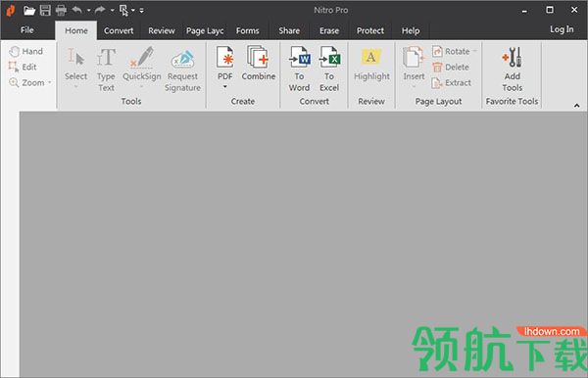Click the Combine files icon
Viewport: 588px width, 378px height.
[x=259, y=63]
